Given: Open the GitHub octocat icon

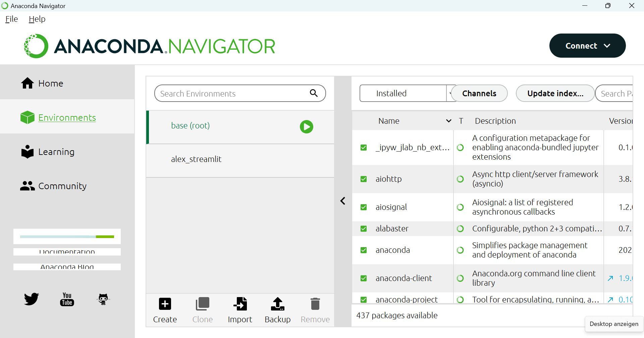Looking at the screenshot, I should pos(103,299).
